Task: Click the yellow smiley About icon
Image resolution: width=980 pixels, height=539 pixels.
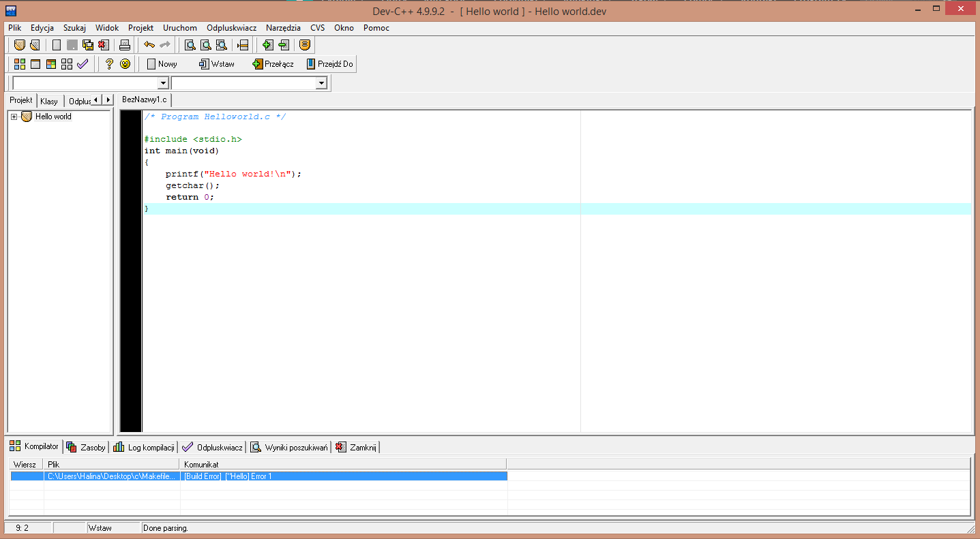Action: pos(125,64)
